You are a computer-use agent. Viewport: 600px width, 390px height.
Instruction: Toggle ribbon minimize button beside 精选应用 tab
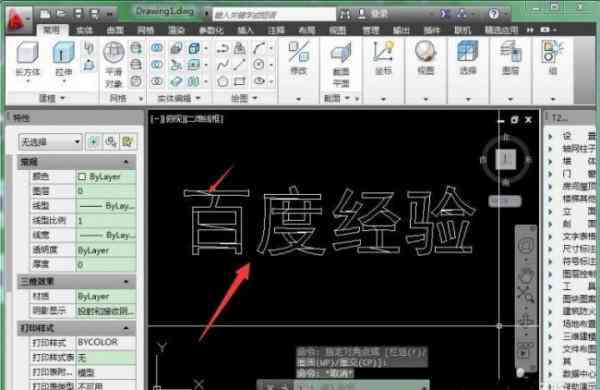545,29
